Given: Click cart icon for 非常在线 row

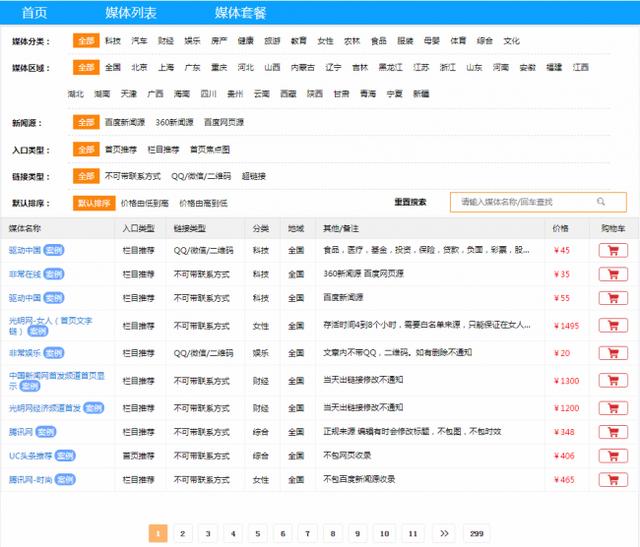Looking at the screenshot, I should [x=613, y=274].
